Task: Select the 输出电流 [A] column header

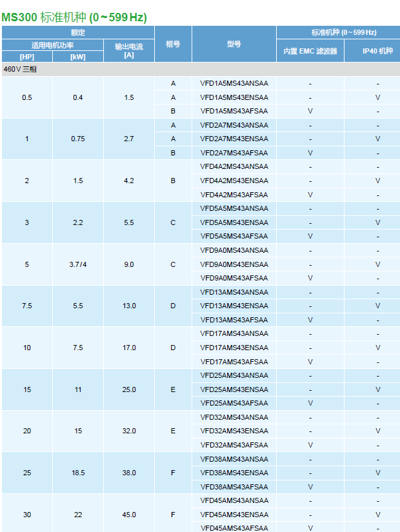Action: (129, 50)
